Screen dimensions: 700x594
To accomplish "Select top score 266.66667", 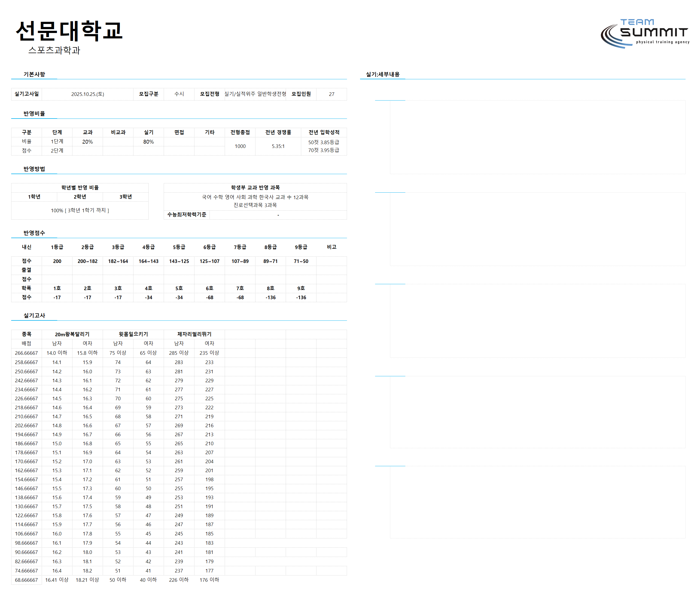I will point(26,353).
